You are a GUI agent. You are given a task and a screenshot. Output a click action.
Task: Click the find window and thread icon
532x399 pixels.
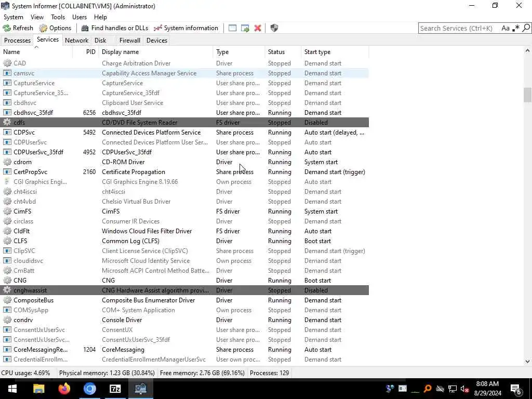point(245,28)
